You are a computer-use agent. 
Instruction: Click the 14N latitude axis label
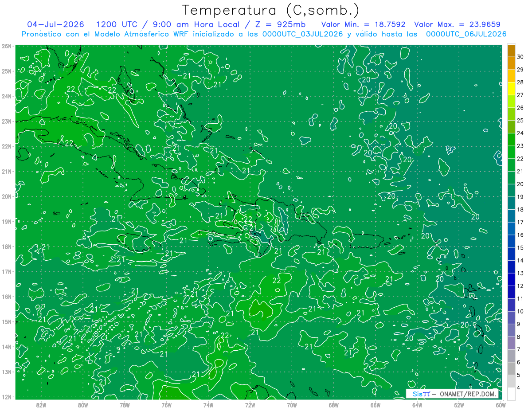pos(7,347)
